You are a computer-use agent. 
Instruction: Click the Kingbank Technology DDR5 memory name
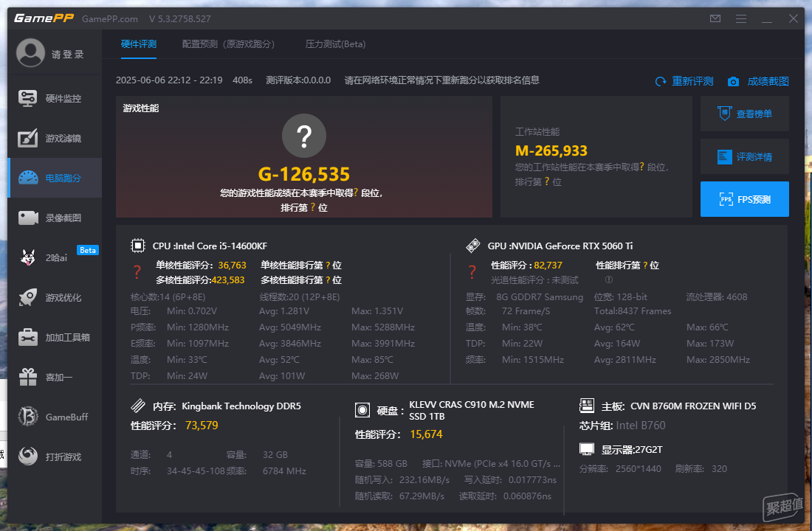tap(241, 406)
